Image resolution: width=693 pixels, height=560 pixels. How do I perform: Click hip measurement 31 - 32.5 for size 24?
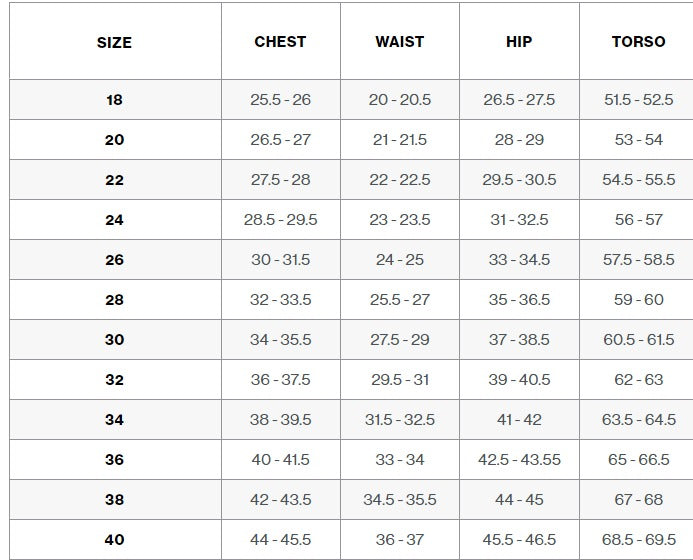519,220
